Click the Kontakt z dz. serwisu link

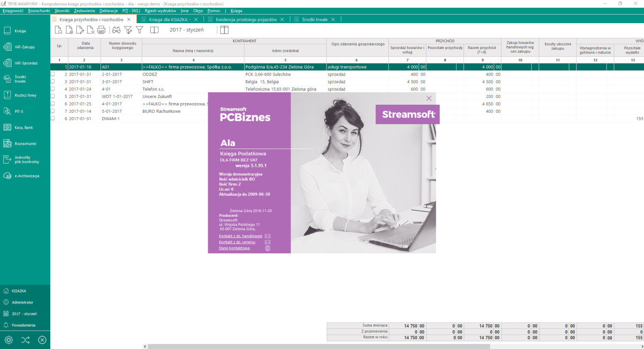(x=237, y=242)
